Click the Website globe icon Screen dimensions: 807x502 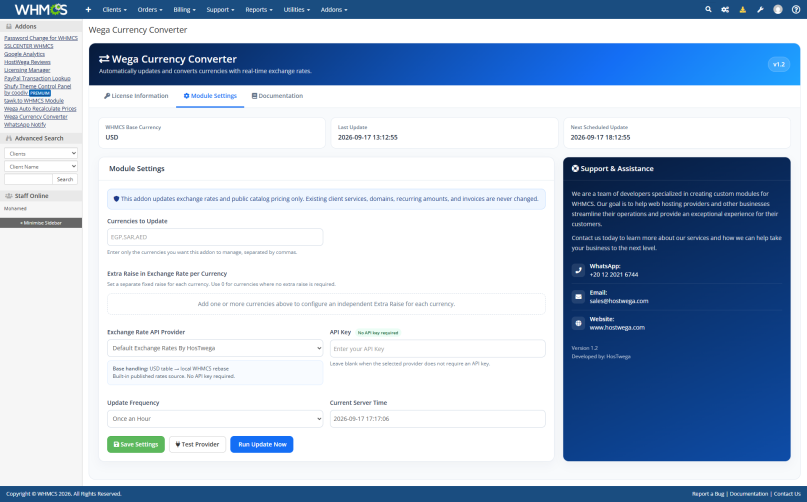tap(578, 323)
